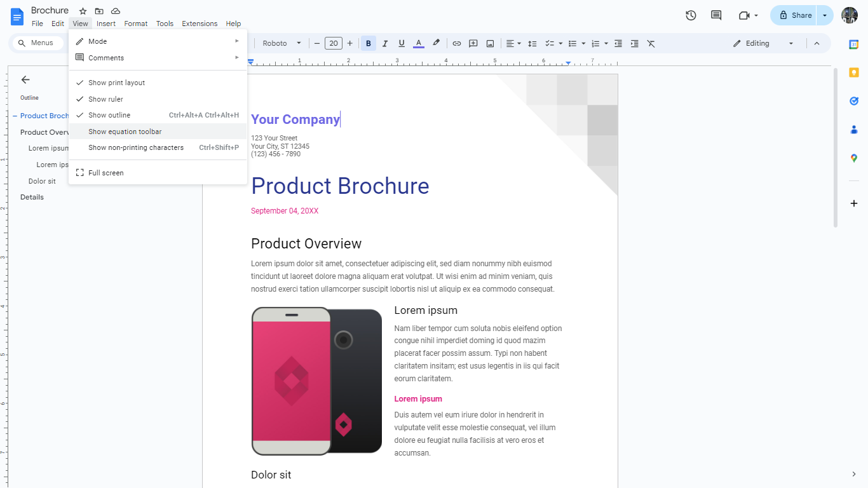The image size is (868, 488).
Task: Increase indent of paragraph
Action: 634,43
